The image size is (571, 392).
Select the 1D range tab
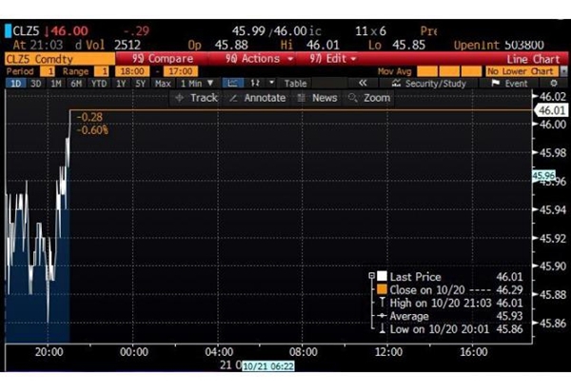click(15, 84)
